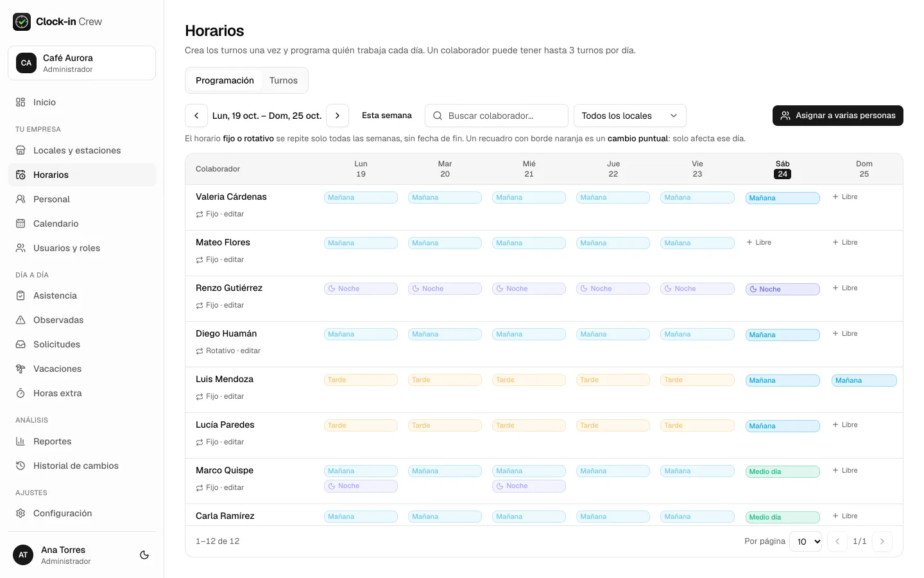The image size is (924, 578).
Task: Open Café Aurora account switcher
Action: (82, 63)
